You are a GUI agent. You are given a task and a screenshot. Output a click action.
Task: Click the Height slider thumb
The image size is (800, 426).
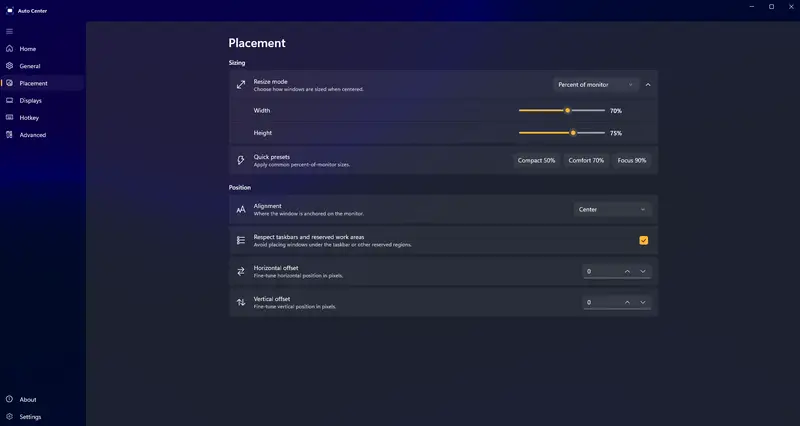(x=573, y=133)
